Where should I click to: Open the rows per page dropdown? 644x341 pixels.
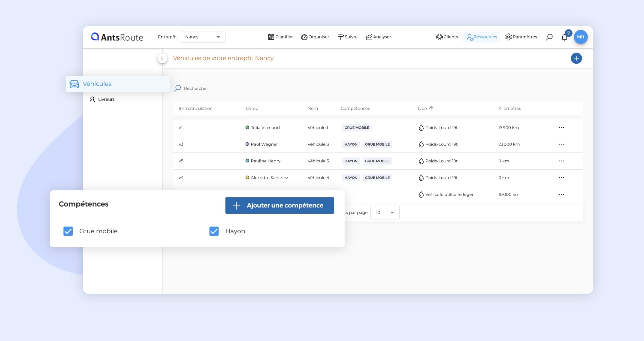(385, 213)
